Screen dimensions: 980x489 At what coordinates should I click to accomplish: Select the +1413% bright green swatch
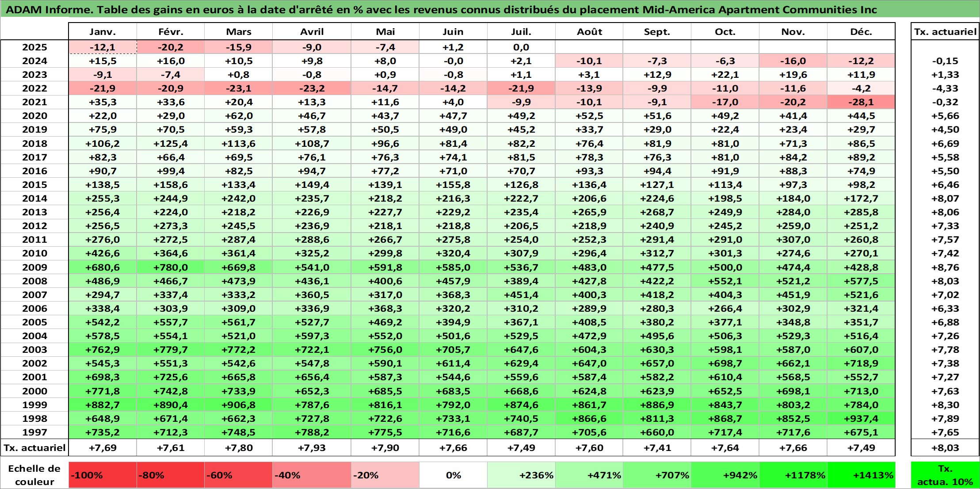point(861,475)
